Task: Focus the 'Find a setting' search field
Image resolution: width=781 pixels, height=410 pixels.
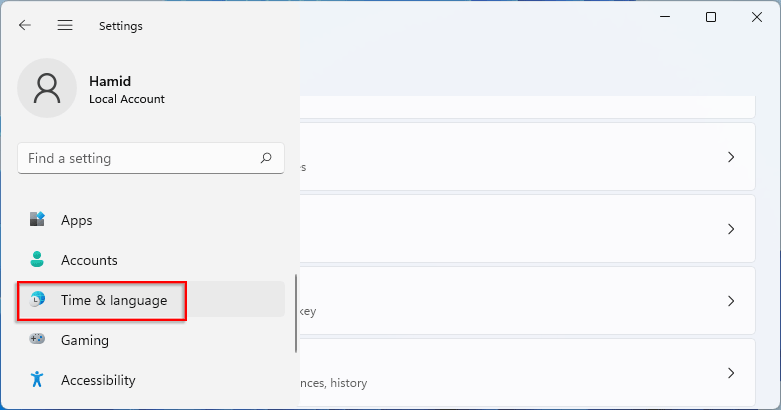Action: point(140,158)
